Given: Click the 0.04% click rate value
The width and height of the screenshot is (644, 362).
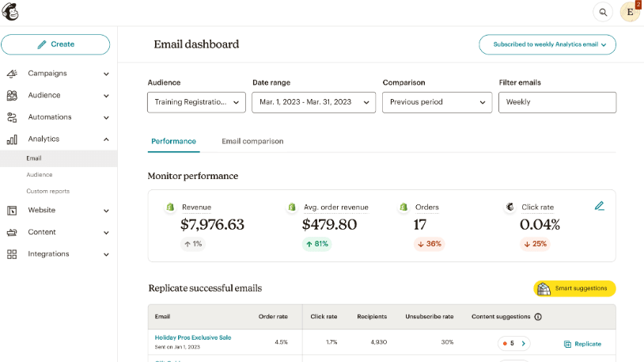Looking at the screenshot, I should coord(540,225).
